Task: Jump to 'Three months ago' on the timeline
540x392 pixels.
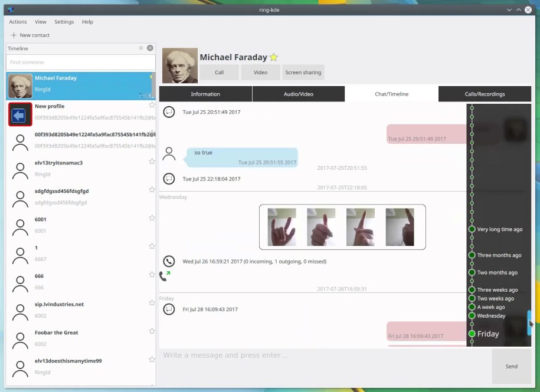Action: (x=499, y=255)
